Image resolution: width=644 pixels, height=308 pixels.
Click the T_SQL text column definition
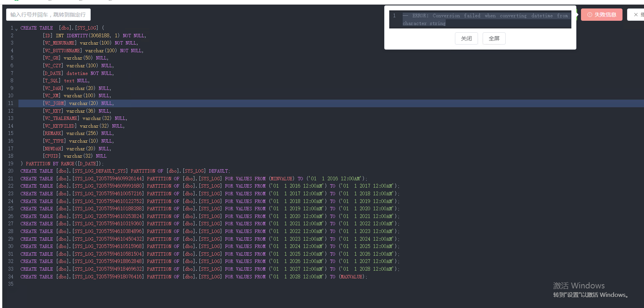[x=66, y=81]
